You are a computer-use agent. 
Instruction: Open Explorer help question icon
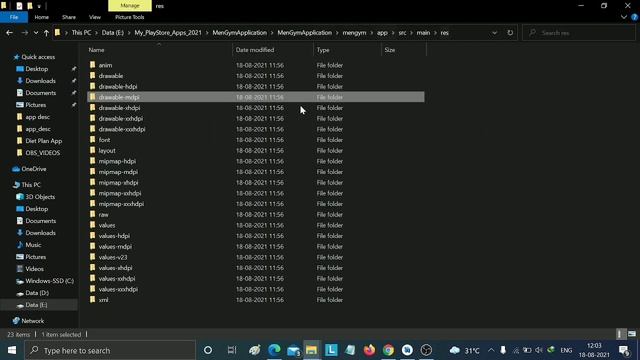pyautogui.click(x=634, y=17)
